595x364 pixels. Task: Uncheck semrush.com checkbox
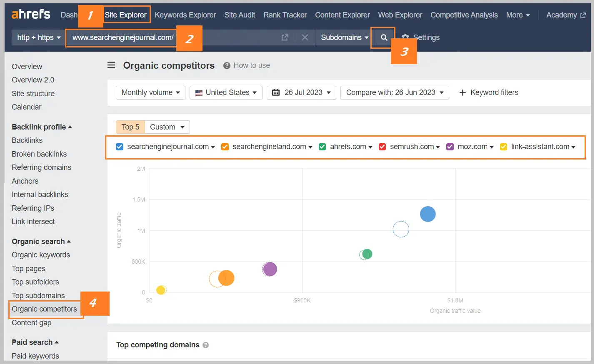click(382, 147)
